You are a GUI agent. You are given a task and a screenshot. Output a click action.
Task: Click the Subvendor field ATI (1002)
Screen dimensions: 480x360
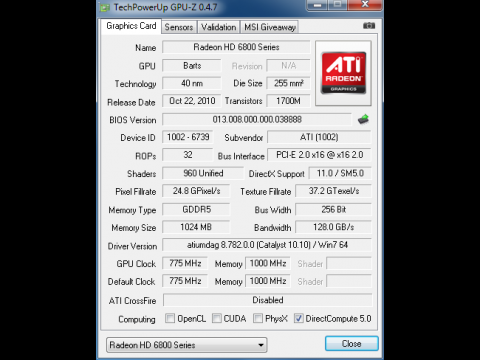(319, 137)
